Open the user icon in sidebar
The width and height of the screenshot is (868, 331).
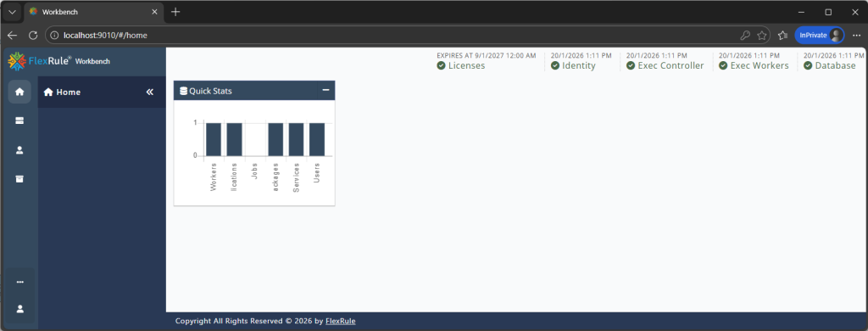pos(19,149)
